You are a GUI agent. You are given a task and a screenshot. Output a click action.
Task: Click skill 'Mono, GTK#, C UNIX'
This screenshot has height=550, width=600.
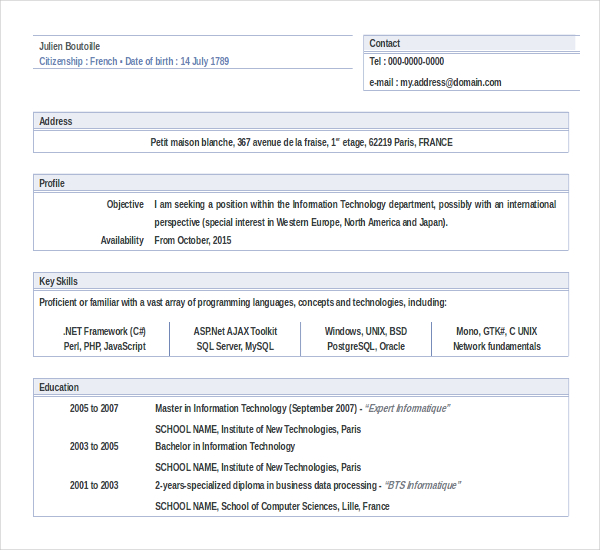[497, 331]
